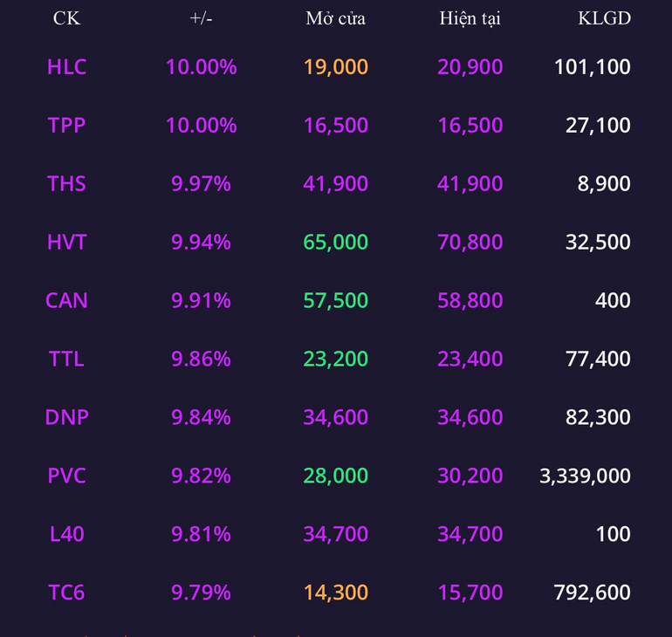Open the L40 stock symbol
672x637 pixels.
(x=66, y=534)
